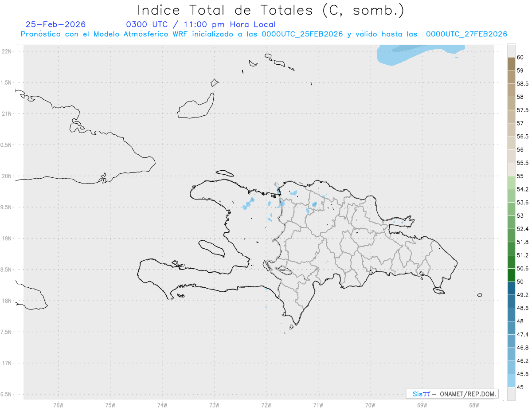Image resolution: width=532 pixels, height=411 pixels.
Task: Select the longitude label "69W"
Action: pyautogui.click(x=422, y=405)
